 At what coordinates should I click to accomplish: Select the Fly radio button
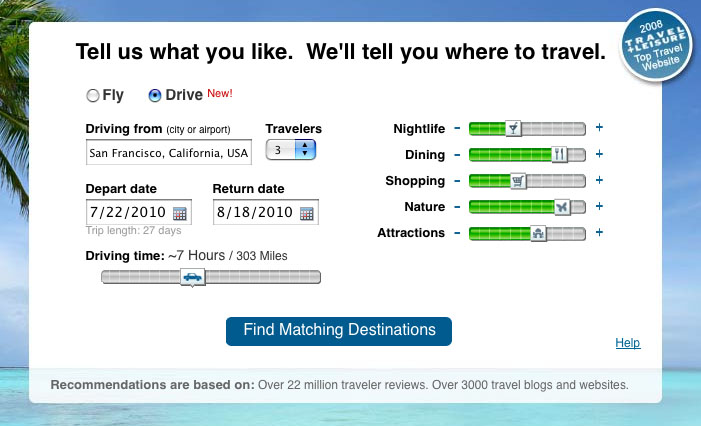tap(93, 96)
